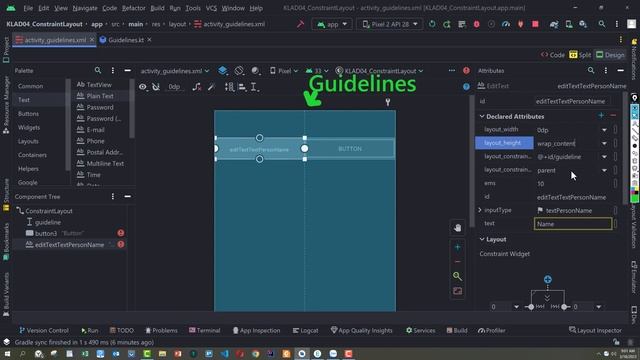Open the VCS menu
The image size is (640, 360).
[211, 8]
